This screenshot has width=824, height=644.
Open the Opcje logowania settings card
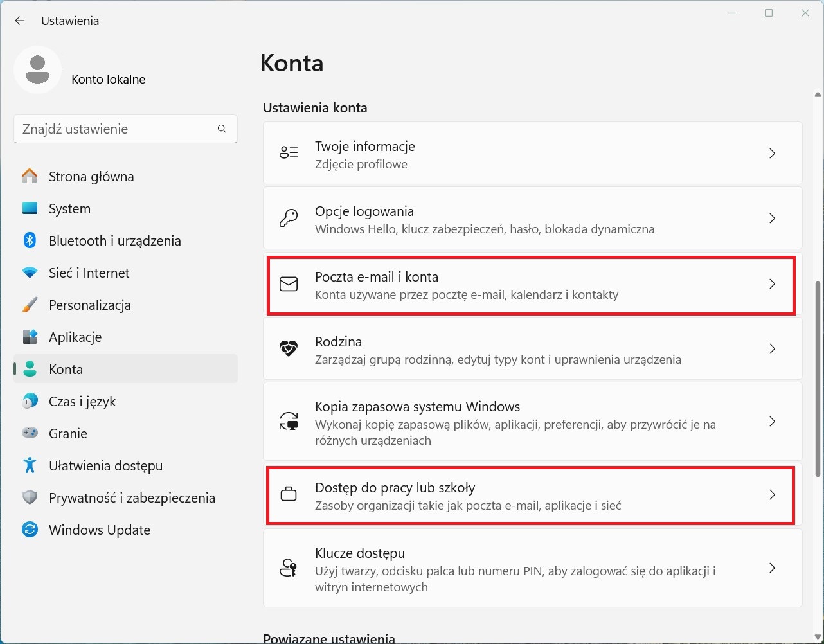click(533, 219)
